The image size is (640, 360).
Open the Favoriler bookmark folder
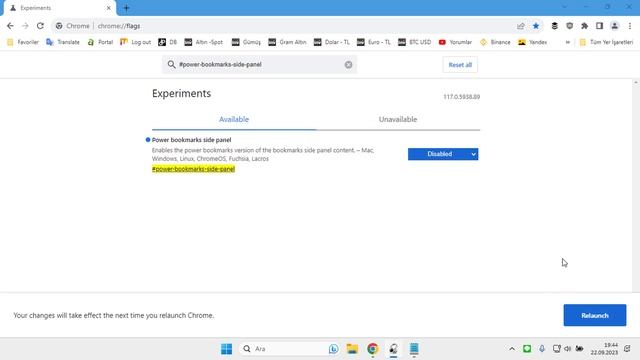pyautogui.click(x=23, y=42)
